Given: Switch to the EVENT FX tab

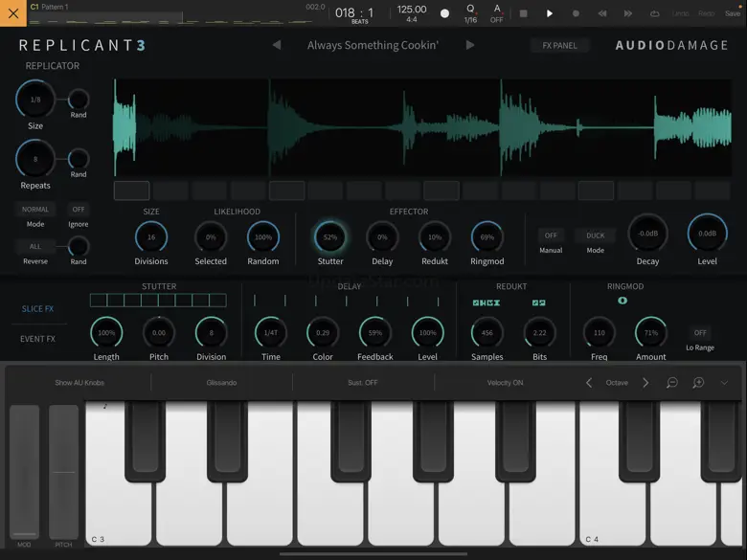Looking at the screenshot, I should [37, 339].
